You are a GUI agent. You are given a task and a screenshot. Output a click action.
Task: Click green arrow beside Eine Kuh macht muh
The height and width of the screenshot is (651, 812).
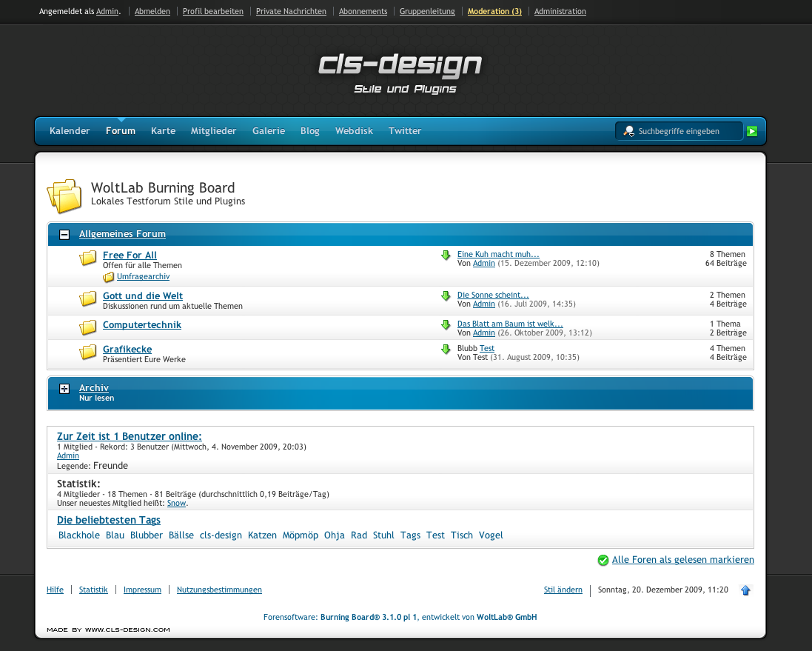(x=446, y=256)
